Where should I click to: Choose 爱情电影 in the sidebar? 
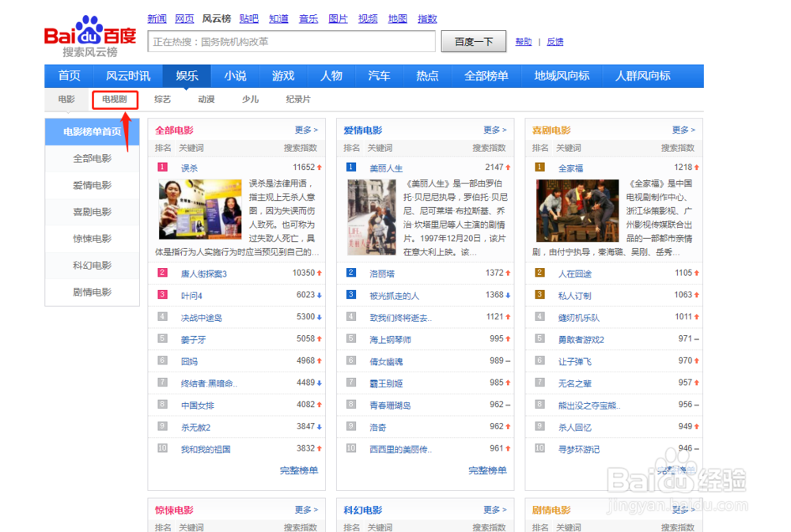93,185
